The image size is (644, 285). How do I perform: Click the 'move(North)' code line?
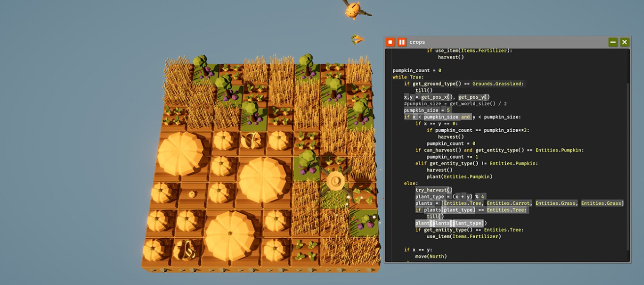[x=431, y=256]
